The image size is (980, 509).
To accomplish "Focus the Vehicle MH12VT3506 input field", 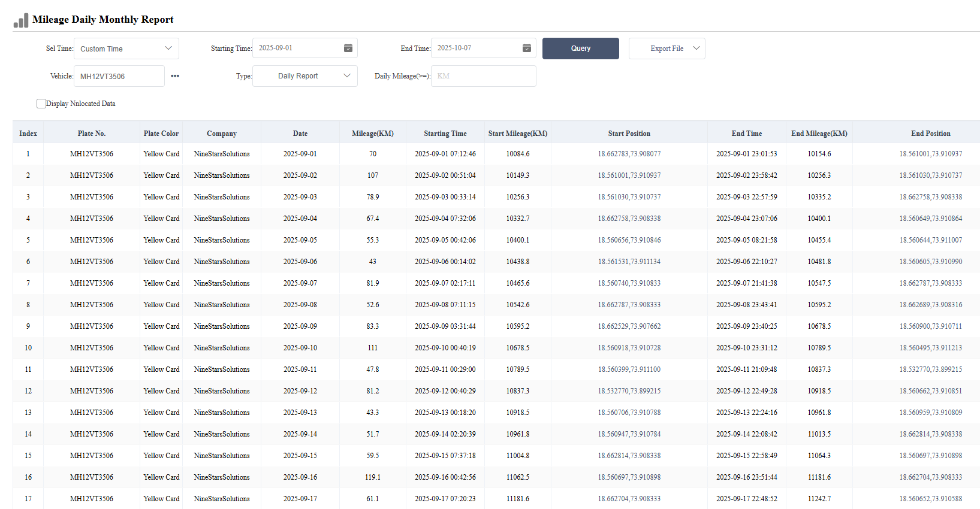I will (x=119, y=76).
